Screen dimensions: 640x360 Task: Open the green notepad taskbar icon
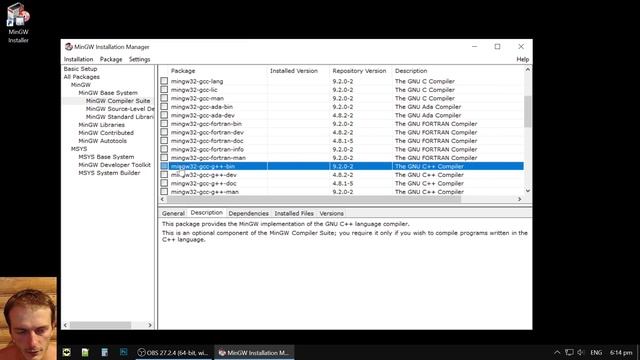tap(85, 352)
